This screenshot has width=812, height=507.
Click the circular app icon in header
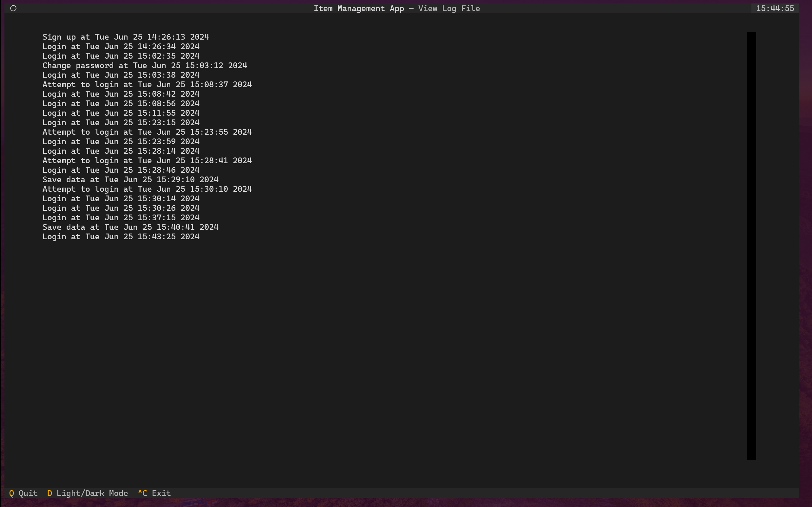point(13,8)
